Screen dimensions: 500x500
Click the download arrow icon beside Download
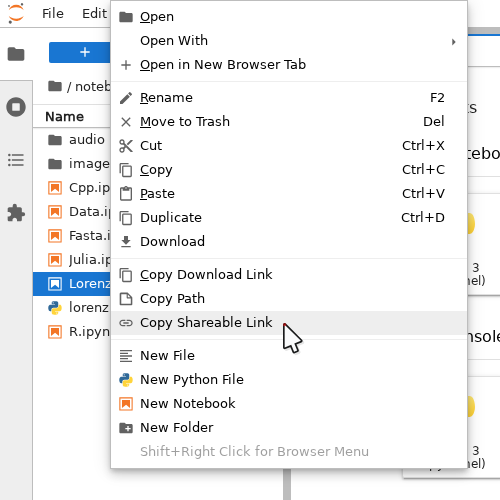126,242
